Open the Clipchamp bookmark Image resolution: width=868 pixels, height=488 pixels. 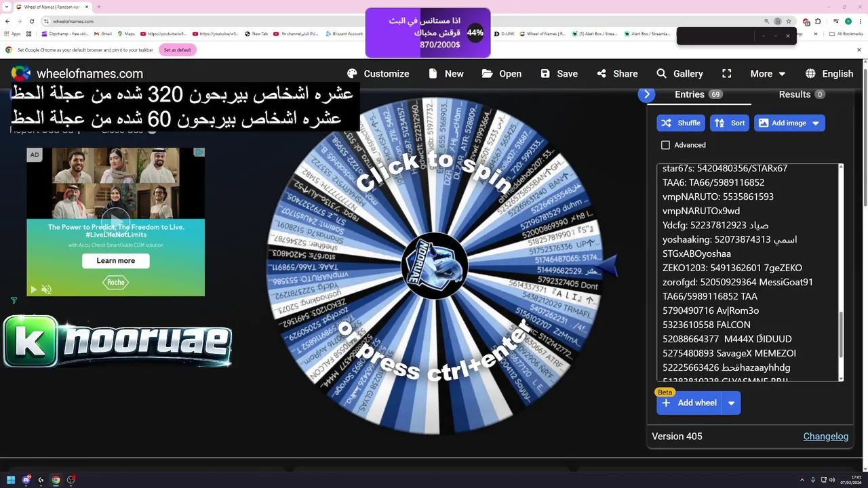(65, 33)
